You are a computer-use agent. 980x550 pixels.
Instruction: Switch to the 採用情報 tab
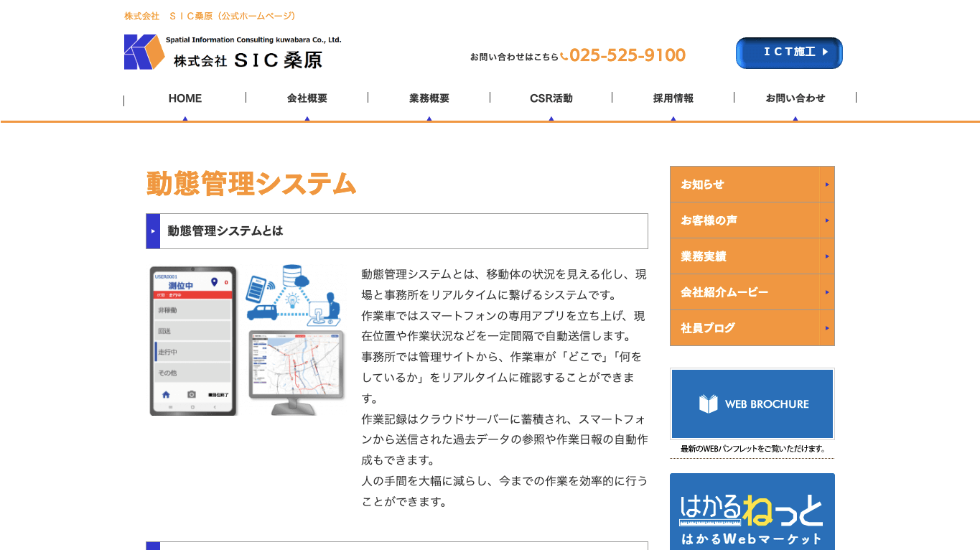[x=673, y=98]
